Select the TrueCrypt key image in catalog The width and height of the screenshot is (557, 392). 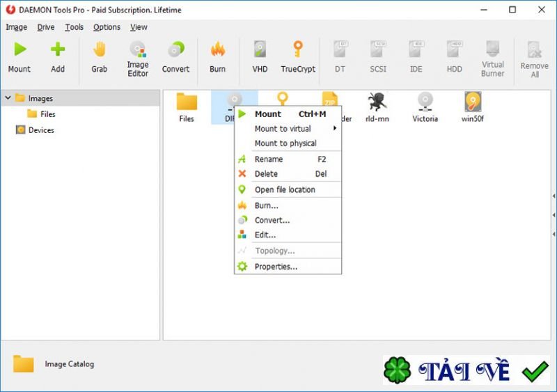click(283, 98)
